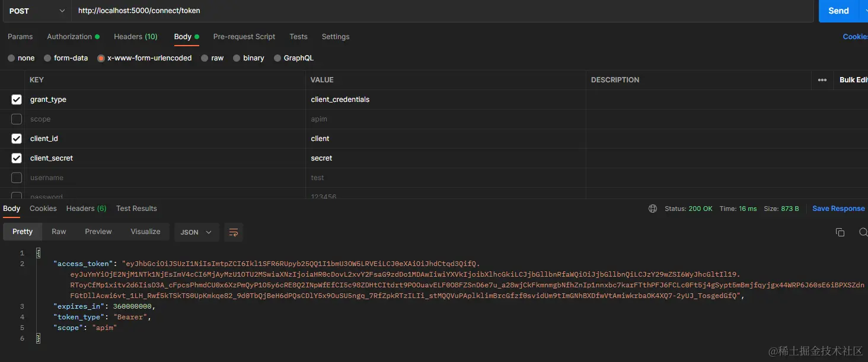Click the grant_type key cell
Image resolution: width=868 pixels, height=362 pixels.
166,100
